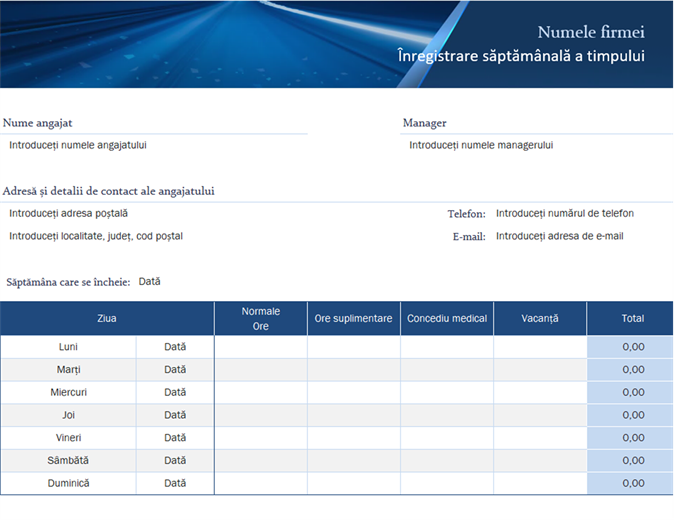The width and height of the screenshot is (675, 520).
Task: Click the 'Introduceți numărul de telefon' field
Action: [x=565, y=214]
